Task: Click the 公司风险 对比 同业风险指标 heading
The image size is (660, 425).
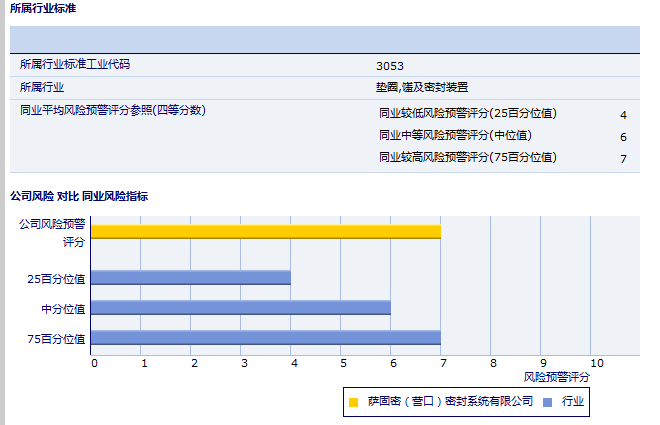Action: tap(79, 196)
